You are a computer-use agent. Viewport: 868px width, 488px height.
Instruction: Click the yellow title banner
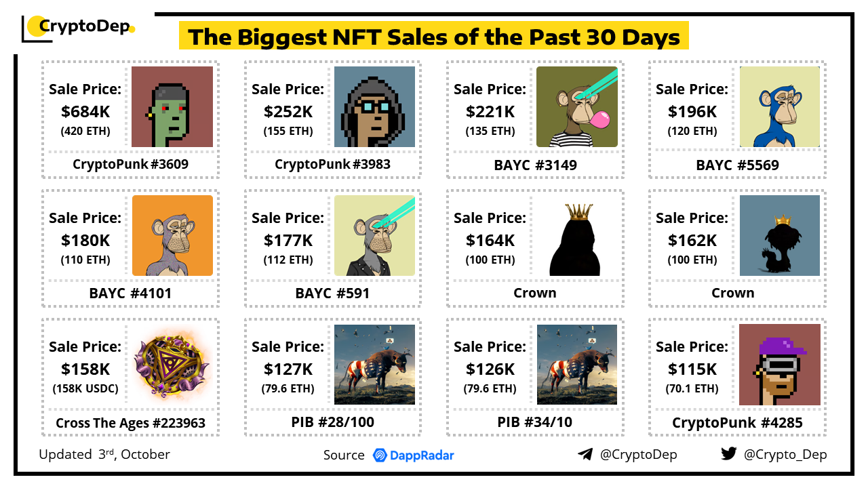[x=434, y=36]
